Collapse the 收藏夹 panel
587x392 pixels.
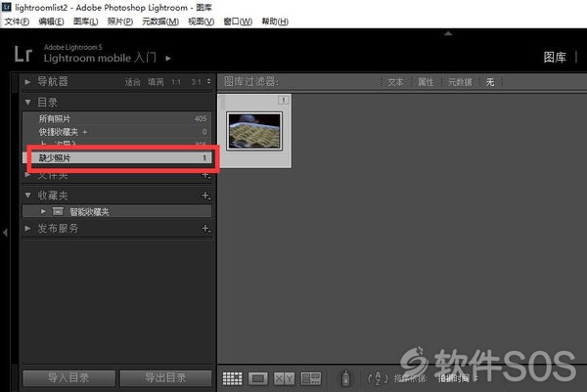27,195
